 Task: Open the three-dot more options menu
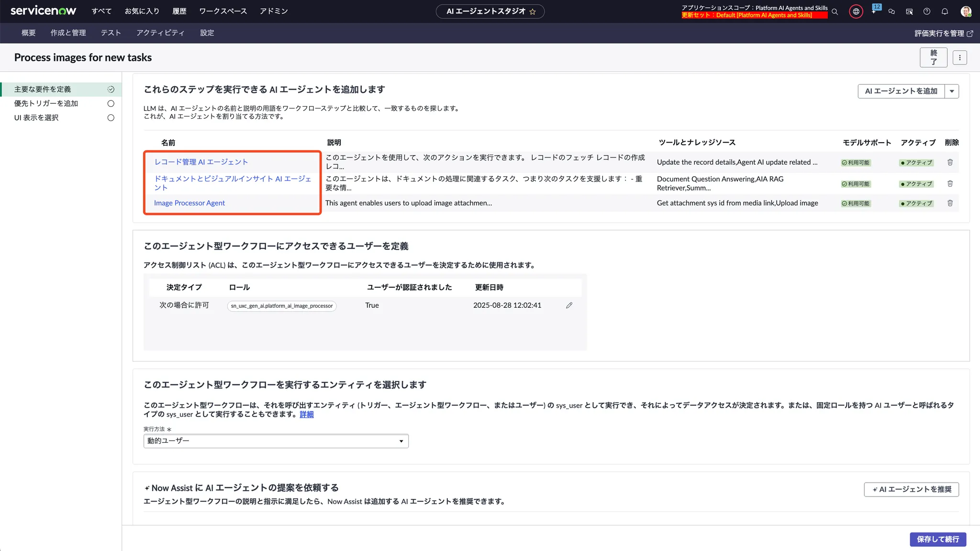pyautogui.click(x=959, y=57)
